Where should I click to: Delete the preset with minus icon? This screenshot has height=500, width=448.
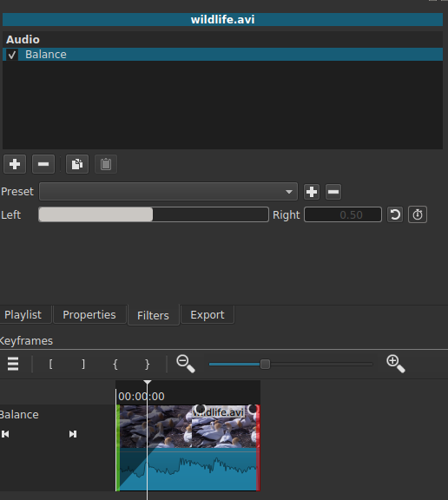(333, 192)
